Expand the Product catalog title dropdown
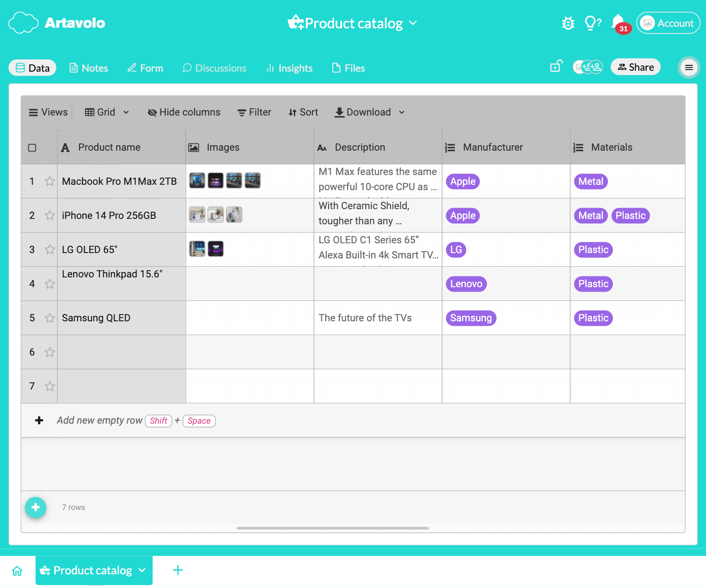Image resolution: width=706 pixels, height=588 pixels. pos(413,23)
